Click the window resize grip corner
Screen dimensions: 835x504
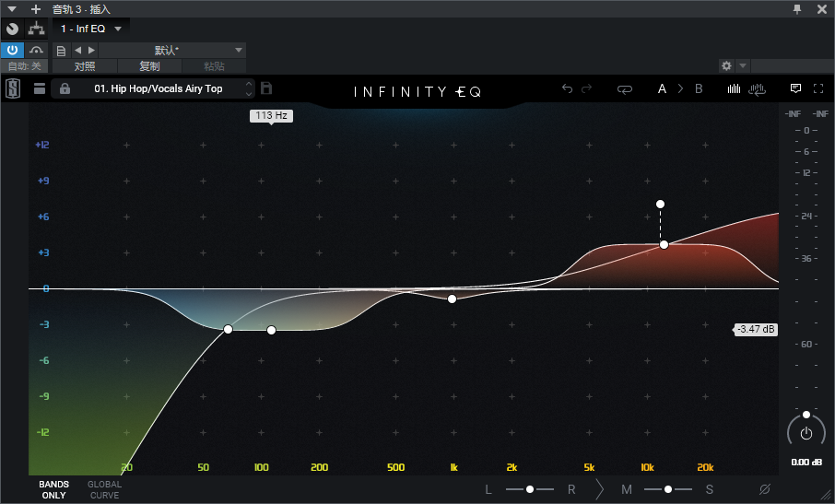tap(827, 496)
